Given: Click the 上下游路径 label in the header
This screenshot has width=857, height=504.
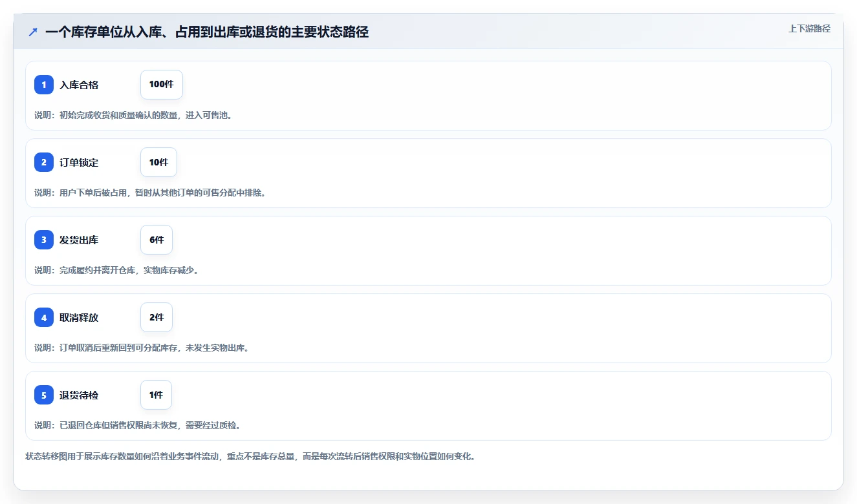Looking at the screenshot, I should coord(809,28).
